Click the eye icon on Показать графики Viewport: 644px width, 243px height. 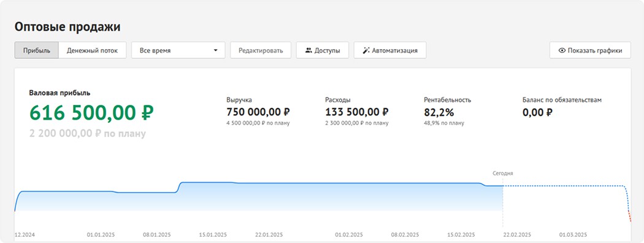[x=562, y=50]
